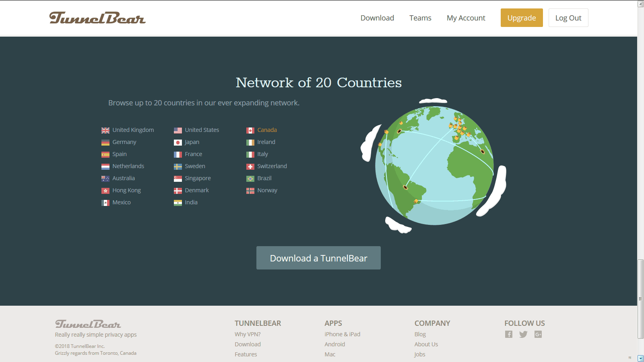
Task: Open the Features footer link
Action: [246, 354]
